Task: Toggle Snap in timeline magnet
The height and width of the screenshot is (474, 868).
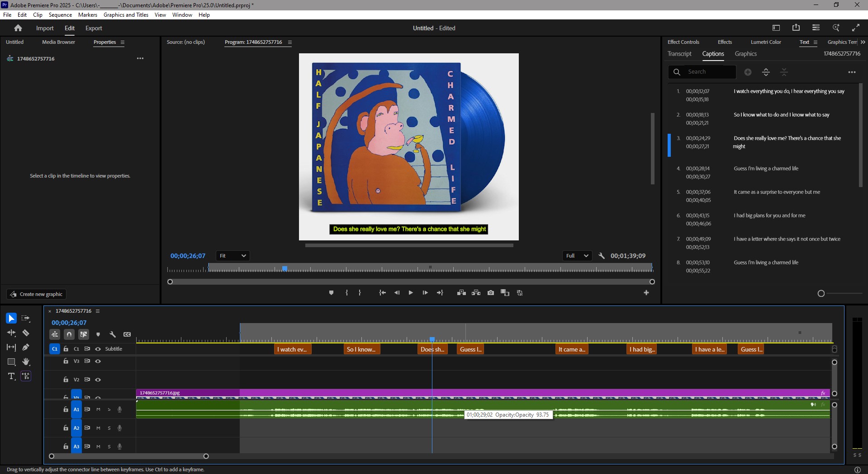Action: (x=69, y=334)
